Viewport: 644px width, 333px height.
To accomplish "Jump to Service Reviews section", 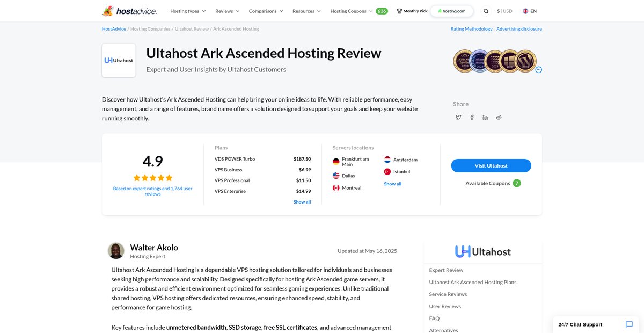I will 448,294.
